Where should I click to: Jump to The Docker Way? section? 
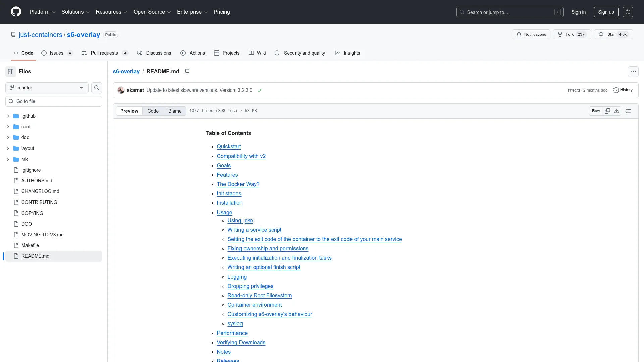pos(238,184)
